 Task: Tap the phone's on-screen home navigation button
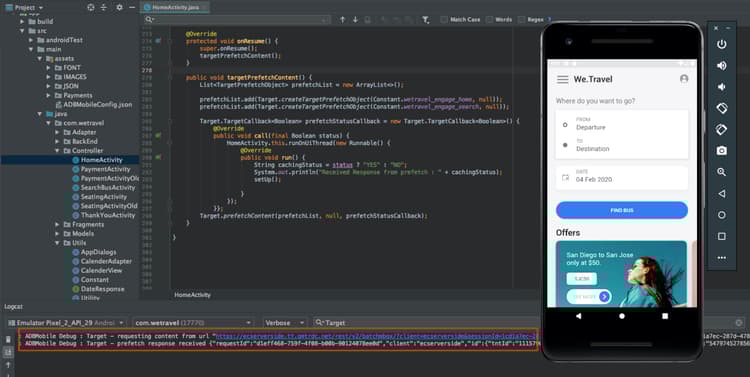tap(622, 316)
